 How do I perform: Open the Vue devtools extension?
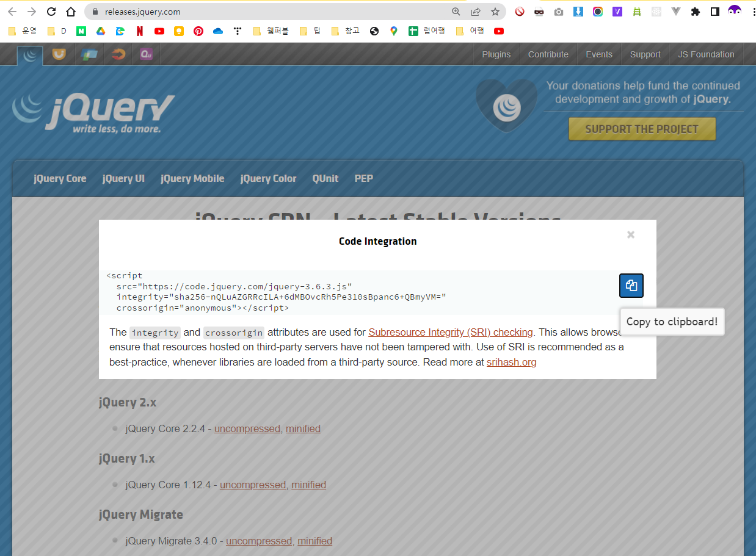(676, 12)
